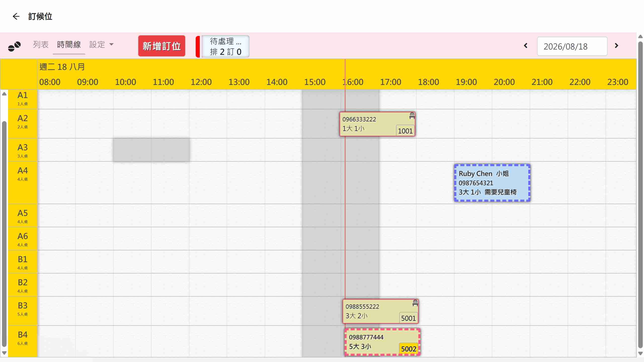Go back using the left arrow

(16, 16)
